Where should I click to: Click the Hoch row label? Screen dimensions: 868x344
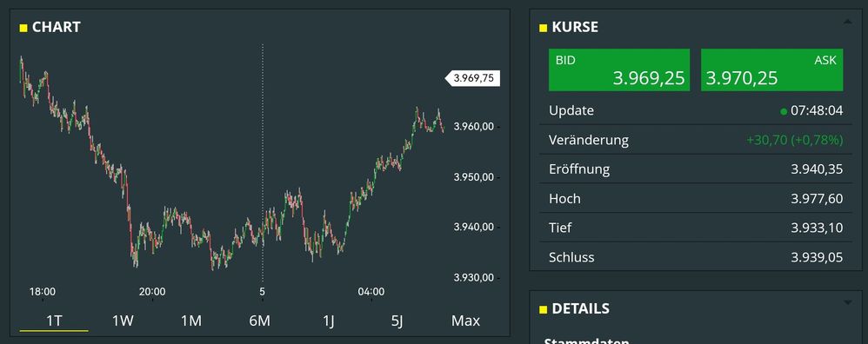coord(564,199)
